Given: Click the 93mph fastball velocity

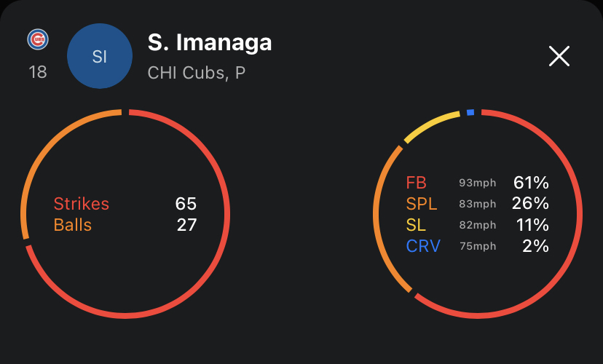Looking at the screenshot, I should [478, 183].
